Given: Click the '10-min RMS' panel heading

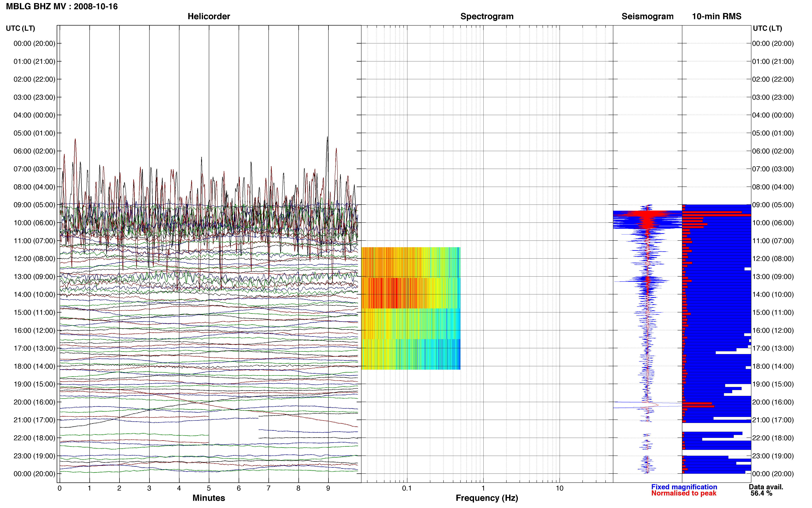Looking at the screenshot, I should coord(717,16).
